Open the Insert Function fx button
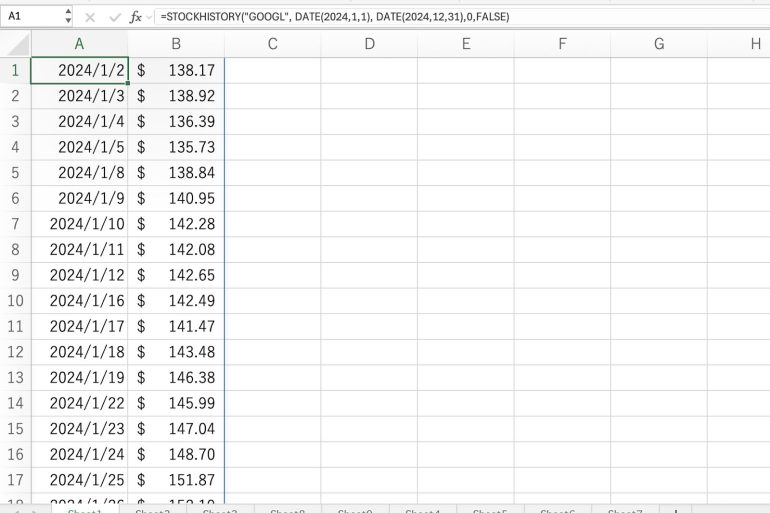 136,17
